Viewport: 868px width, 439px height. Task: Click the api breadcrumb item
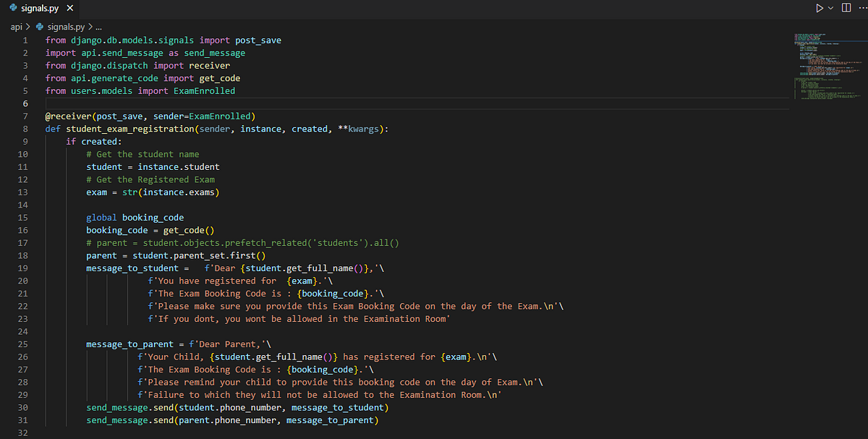coord(16,26)
